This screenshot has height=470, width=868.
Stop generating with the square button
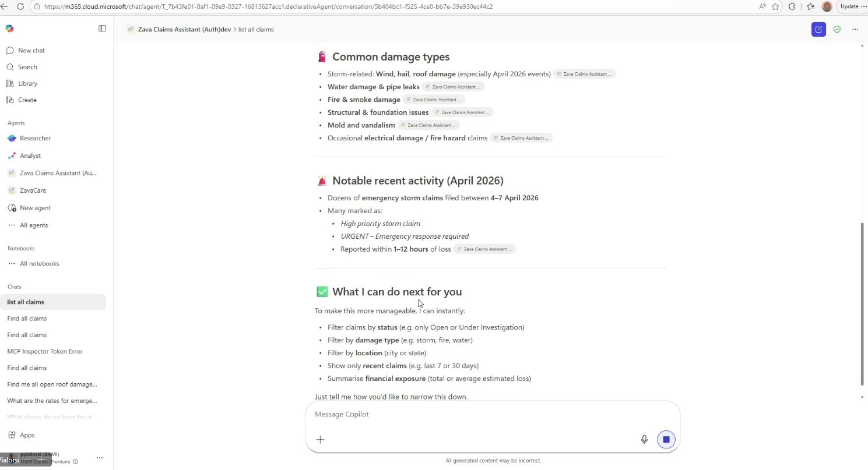click(x=666, y=439)
